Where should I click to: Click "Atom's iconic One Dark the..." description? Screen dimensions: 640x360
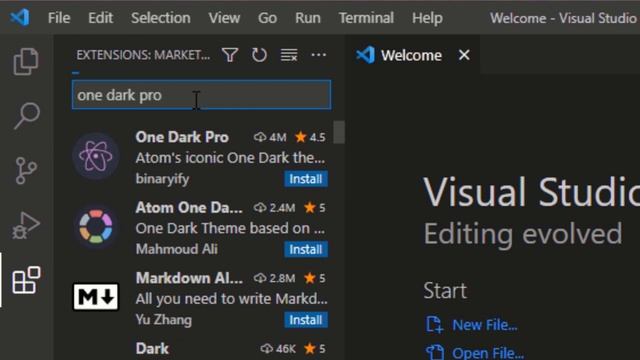[x=230, y=158]
